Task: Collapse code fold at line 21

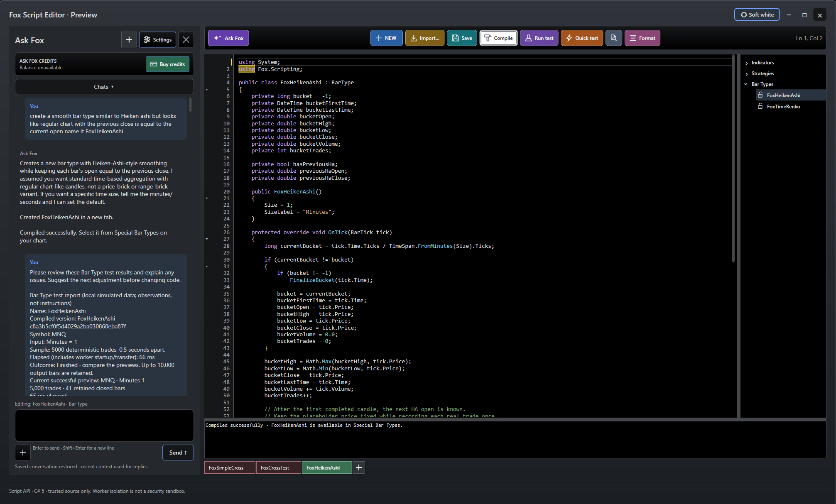Action: [x=207, y=198]
